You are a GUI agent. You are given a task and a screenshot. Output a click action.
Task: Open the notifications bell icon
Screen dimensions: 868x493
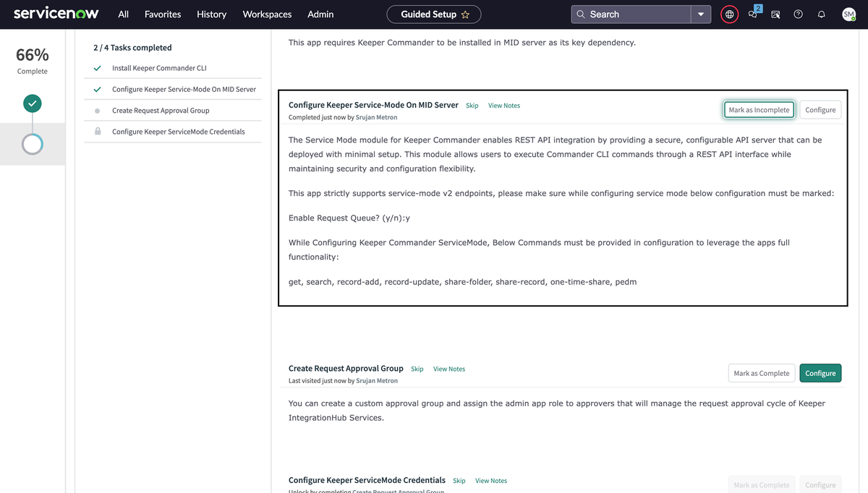[822, 14]
